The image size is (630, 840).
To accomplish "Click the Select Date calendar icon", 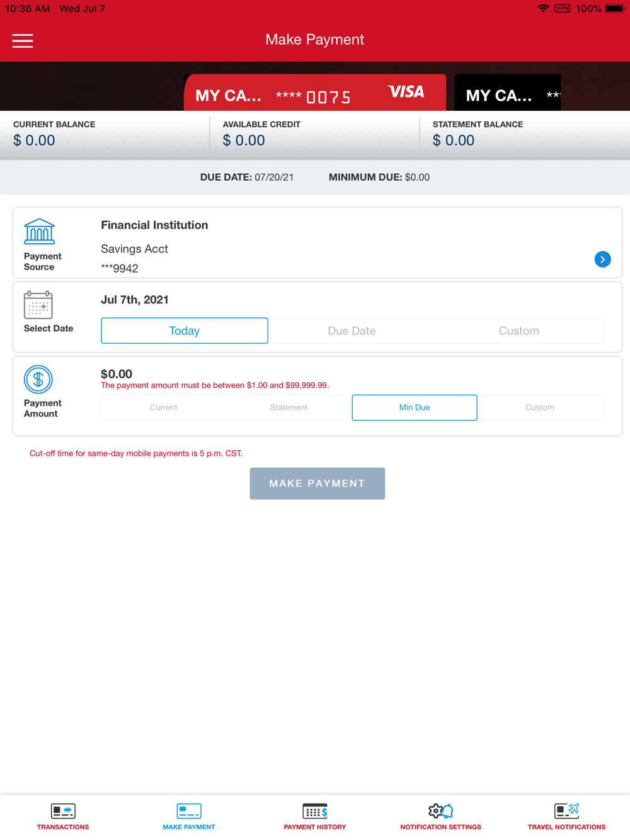I will pyautogui.click(x=38, y=305).
